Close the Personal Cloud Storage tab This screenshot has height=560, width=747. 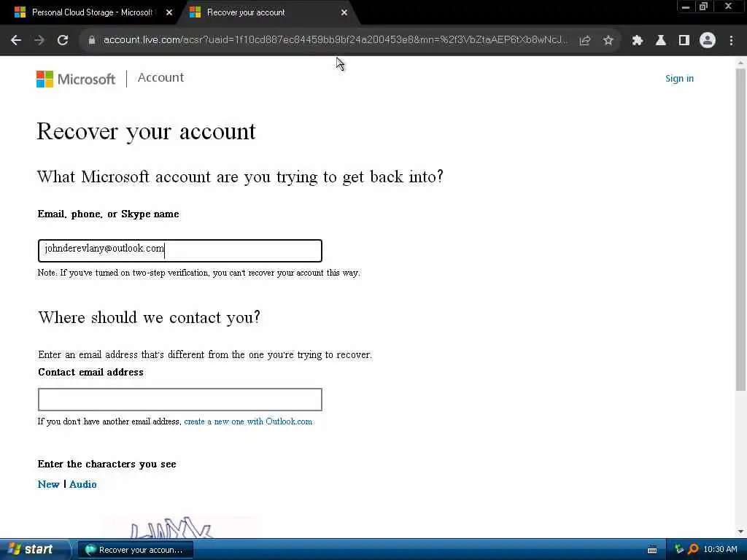[169, 12]
